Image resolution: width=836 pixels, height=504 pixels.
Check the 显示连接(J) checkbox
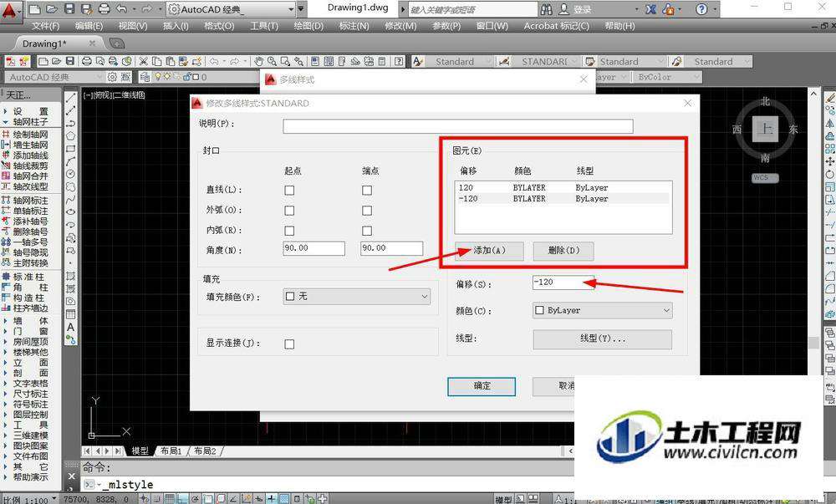click(289, 344)
